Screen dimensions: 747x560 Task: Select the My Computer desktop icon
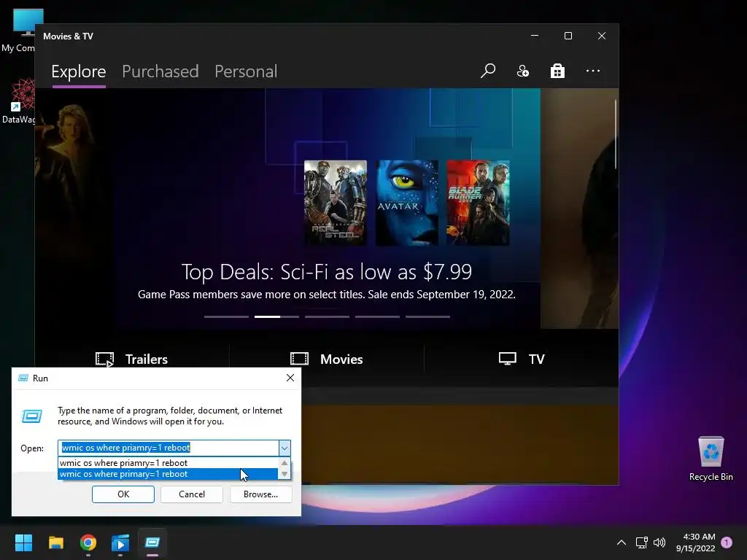pos(18,31)
